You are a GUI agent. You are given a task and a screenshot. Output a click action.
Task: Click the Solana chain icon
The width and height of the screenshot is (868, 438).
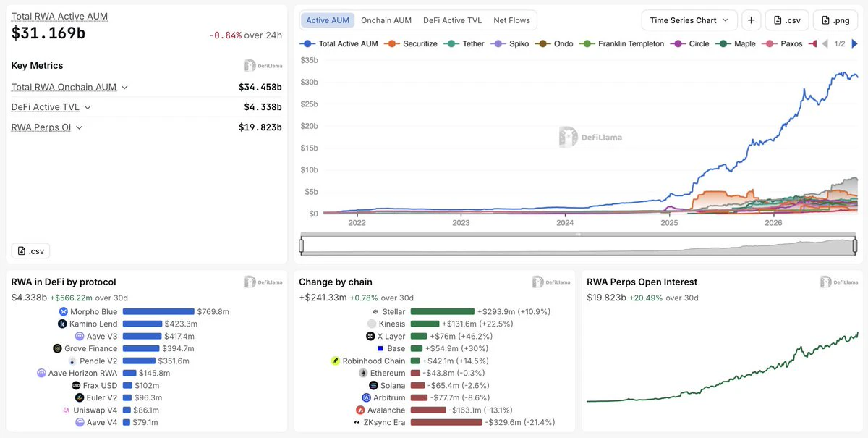coord(373,386)
